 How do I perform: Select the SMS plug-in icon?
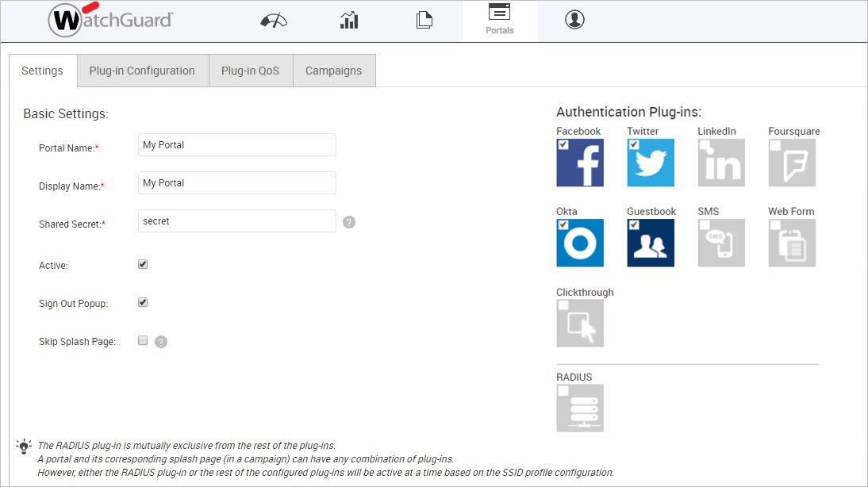[x=720, y=241]
